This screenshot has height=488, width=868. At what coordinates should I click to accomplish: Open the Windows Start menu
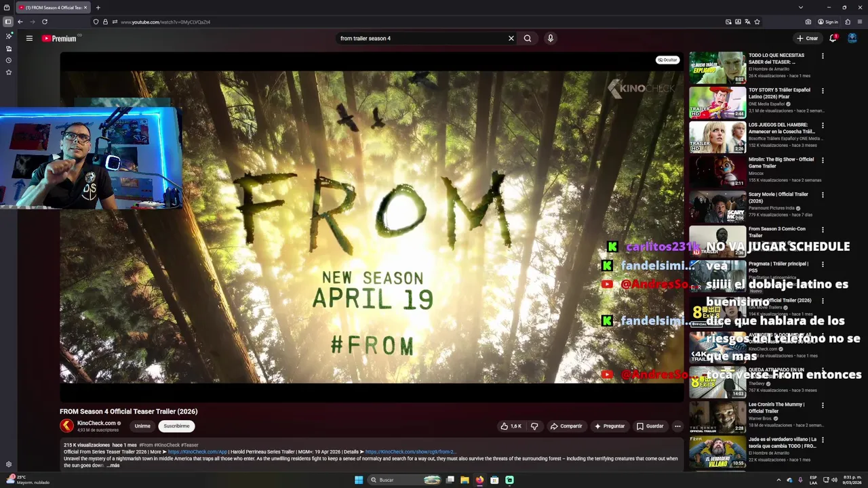(x=359, y=480)
